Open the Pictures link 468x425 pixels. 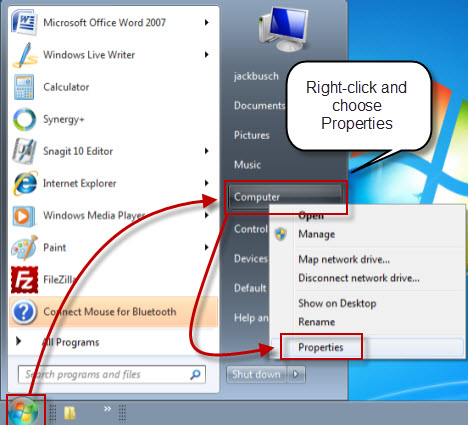point(252,135)
